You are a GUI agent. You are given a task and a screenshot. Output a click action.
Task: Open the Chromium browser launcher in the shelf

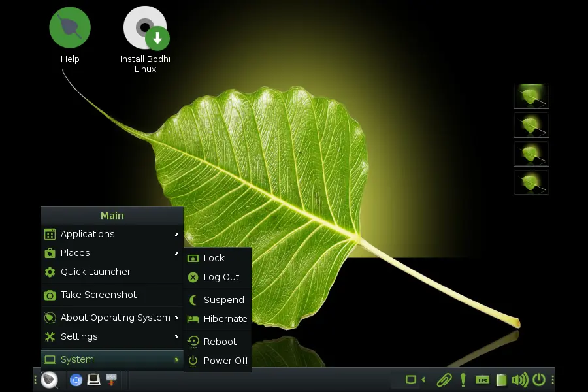pyautogui.click(x=76, y=380)
